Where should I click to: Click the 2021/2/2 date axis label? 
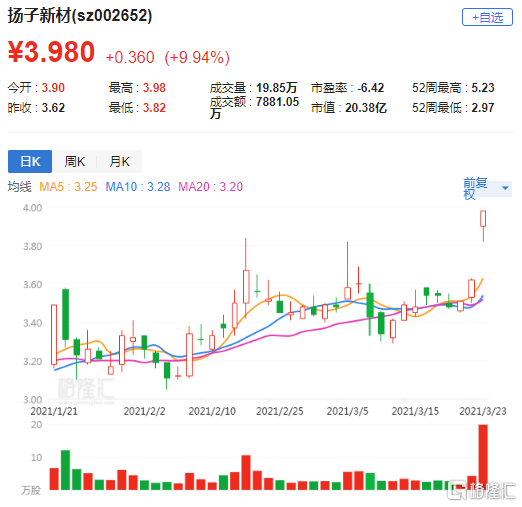(144, 411)
